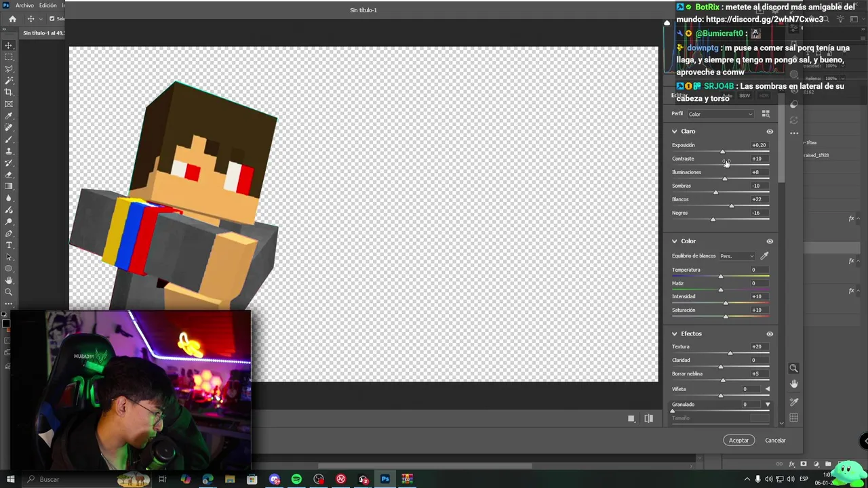Screen dimensions: 868x488
Task: Select the Spot Healing Brush tool
Action: pyautogui.click(x=9, y=127)
